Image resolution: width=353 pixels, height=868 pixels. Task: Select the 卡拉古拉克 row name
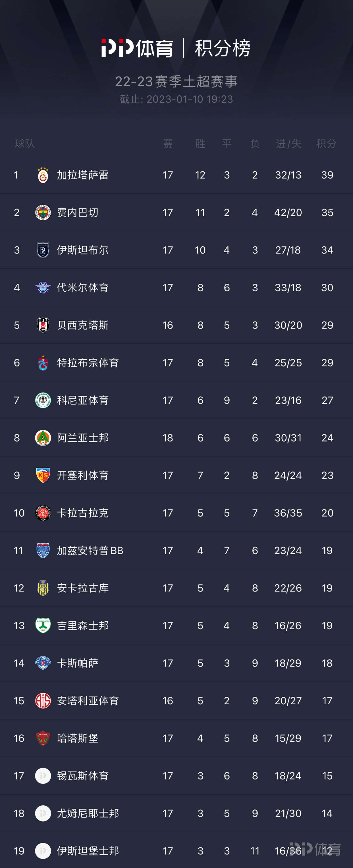pyautogui.click(x=83, y=513)
